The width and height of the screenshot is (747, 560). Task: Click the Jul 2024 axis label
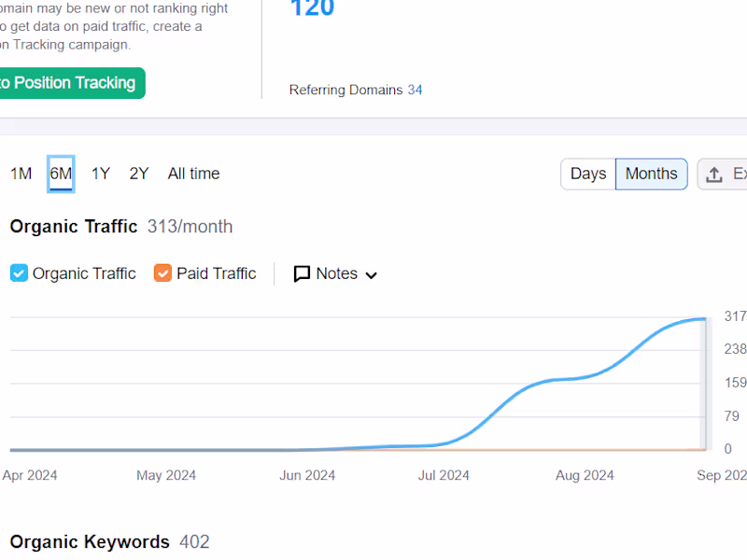pos(444,475)
